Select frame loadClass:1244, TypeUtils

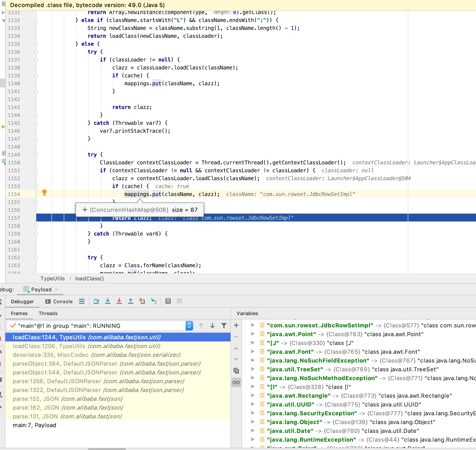[118, 337]
